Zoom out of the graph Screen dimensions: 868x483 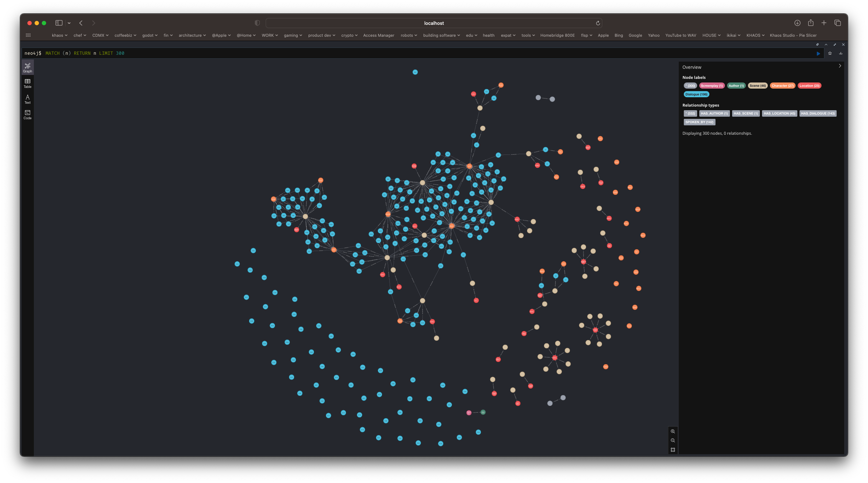point(673,440)
